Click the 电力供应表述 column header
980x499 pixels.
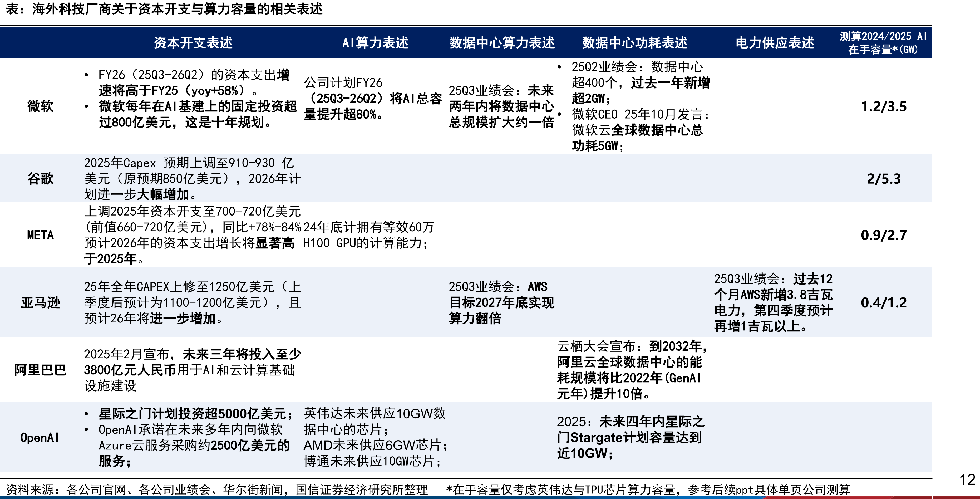click(x=775, y=43)
